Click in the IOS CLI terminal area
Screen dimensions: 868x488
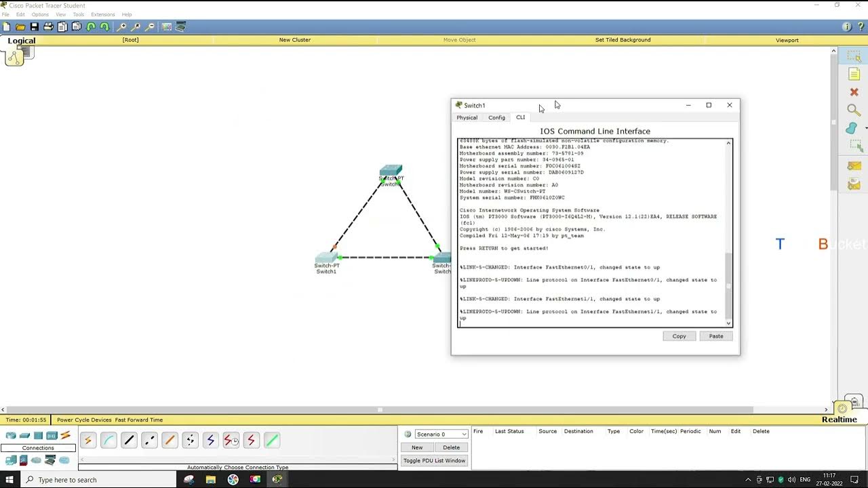tap(591, 232)
